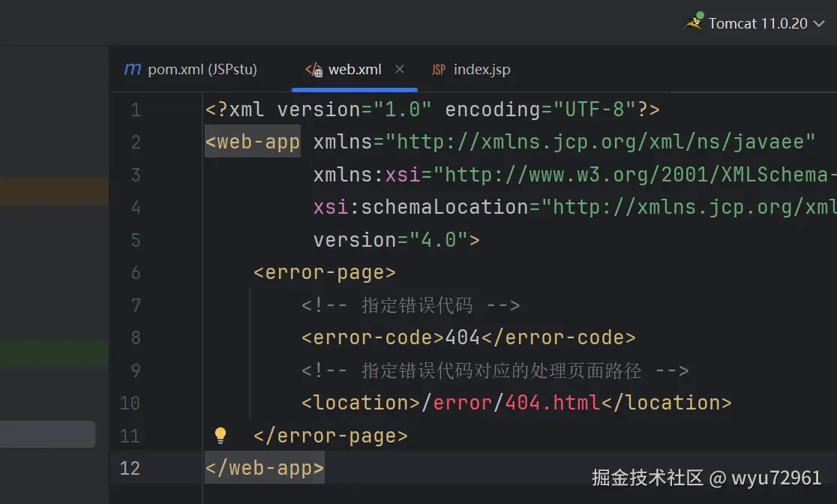The width and height of the screenshot is (837, 504).
Task: Click the xml declaration encoding="UTF-8" text
Action: coord(540,109)
